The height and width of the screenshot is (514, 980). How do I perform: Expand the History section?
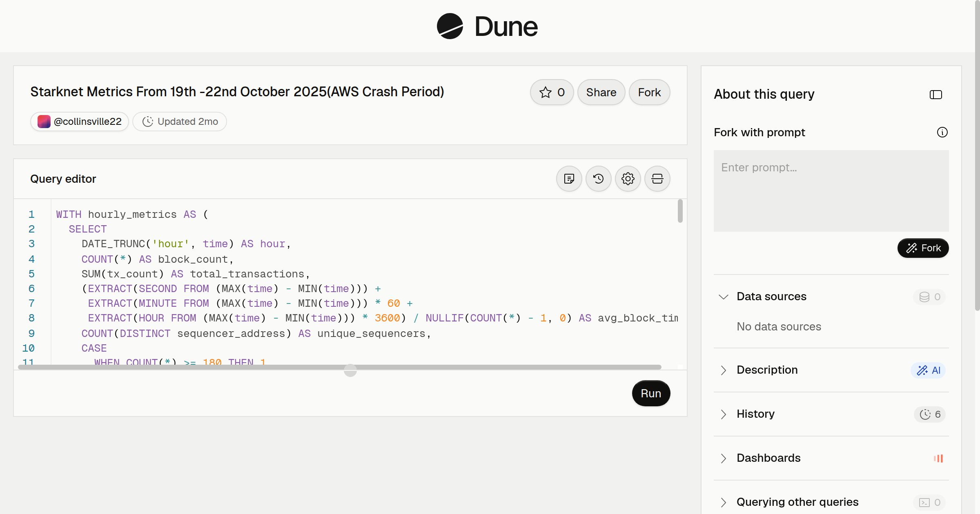(x=723, y=414)
